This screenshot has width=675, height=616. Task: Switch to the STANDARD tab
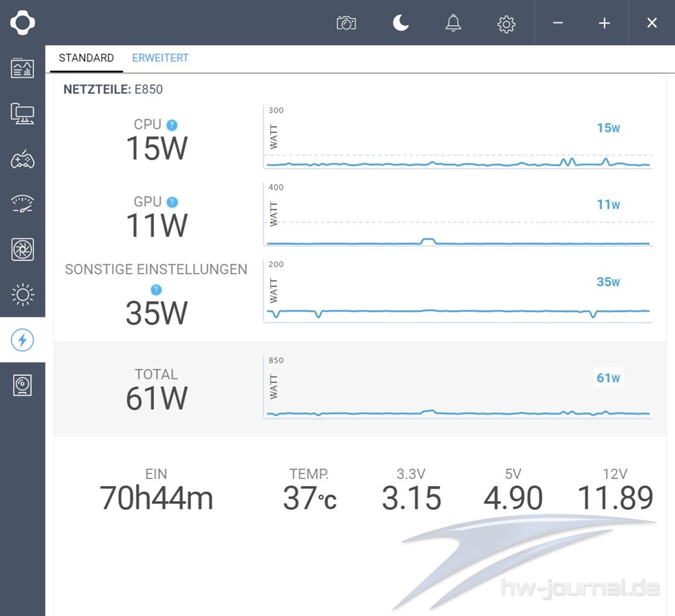tap(86, 58)
